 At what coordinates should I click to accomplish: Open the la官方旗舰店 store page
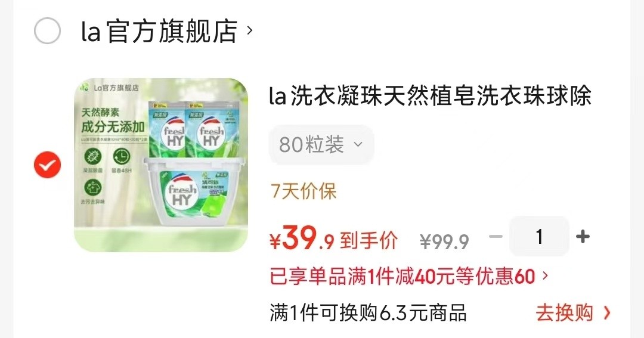click(159, 31)
